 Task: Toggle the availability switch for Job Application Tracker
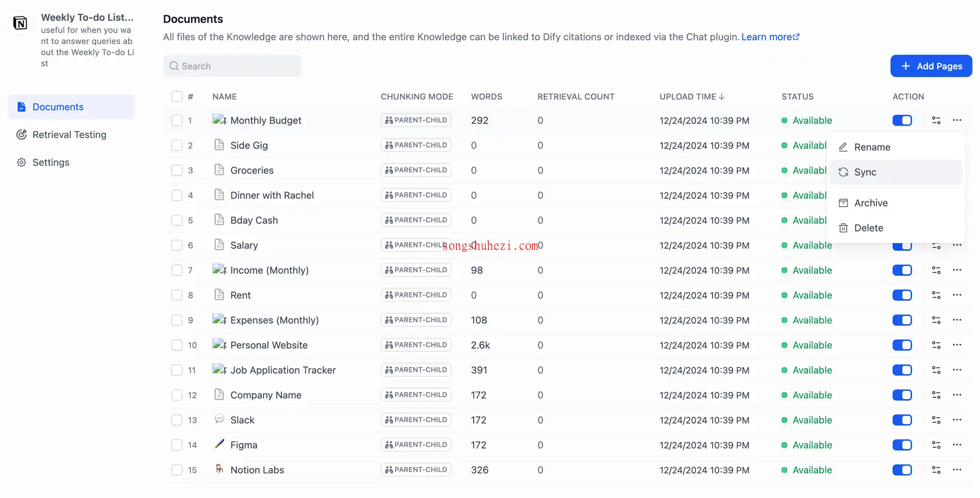[902, 370]
